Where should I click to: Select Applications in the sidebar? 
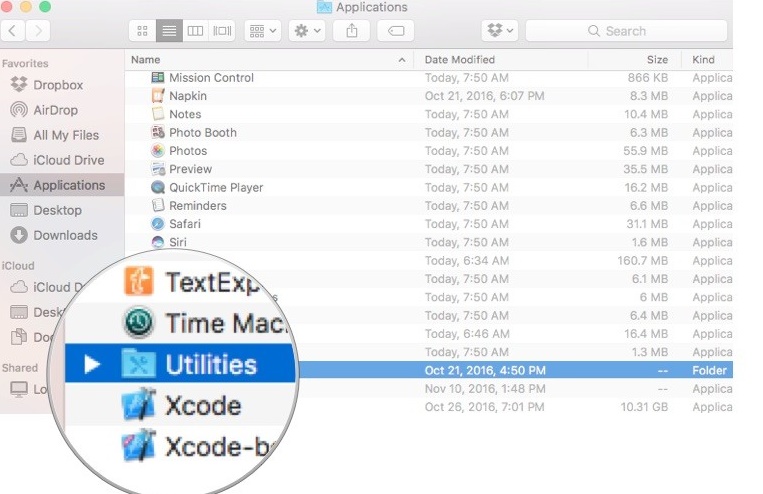[62, 185]
